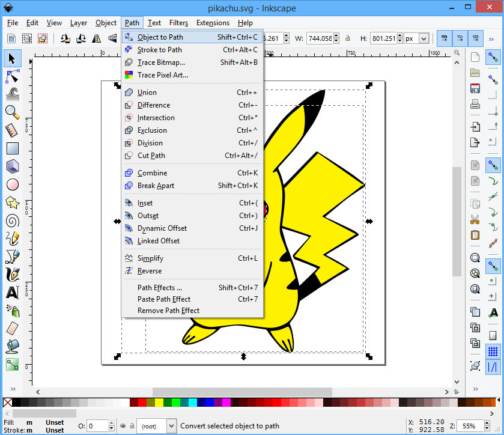Choose Stroke to Path menu item
The width and height of the screenshot is (504, 435).
[193, 49]
